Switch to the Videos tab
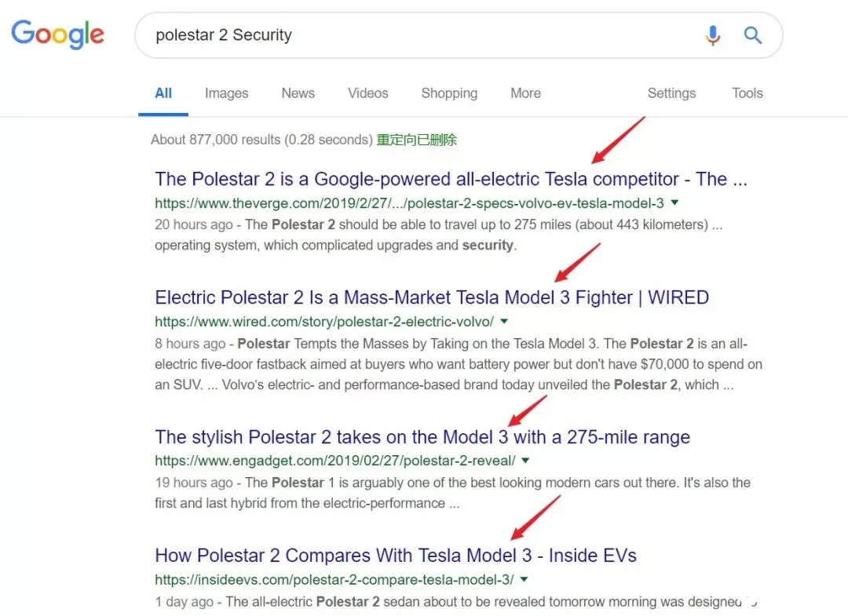Screen dimensions: 848x616 click(x=367, y=93)
